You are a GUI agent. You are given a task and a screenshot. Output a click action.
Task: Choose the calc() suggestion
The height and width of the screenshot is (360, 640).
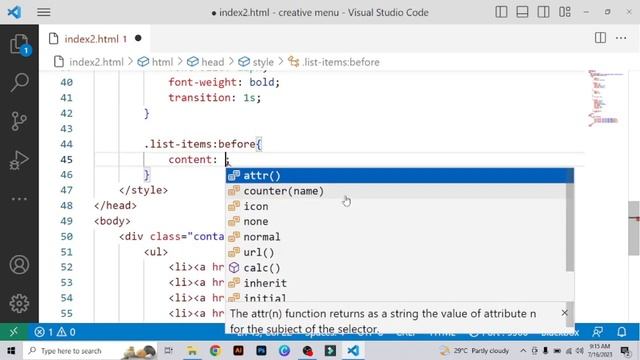point(397,268)
